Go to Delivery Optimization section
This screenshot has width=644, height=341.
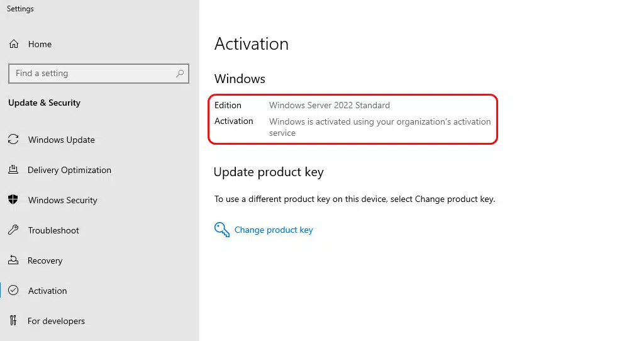tap(69, 170)
